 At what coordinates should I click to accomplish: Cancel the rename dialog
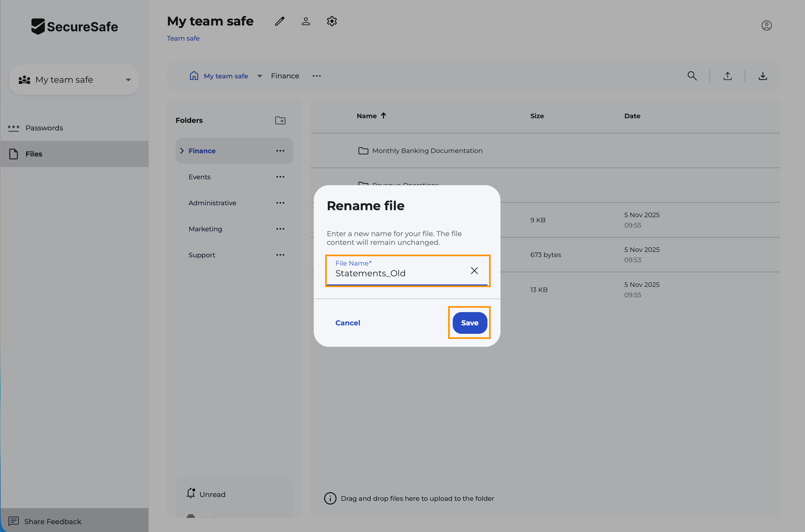(x=348, y=323)
